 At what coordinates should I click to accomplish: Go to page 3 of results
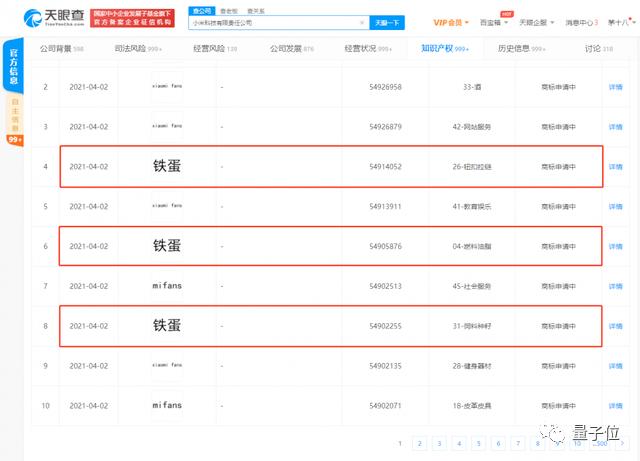[439, 443]
